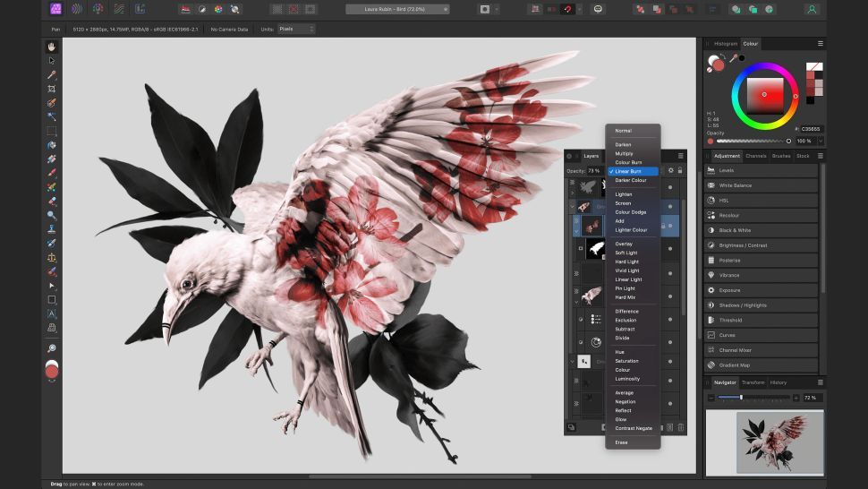Screen dimensions: 868x489
Task: Open the History tab
Action: 779,382
